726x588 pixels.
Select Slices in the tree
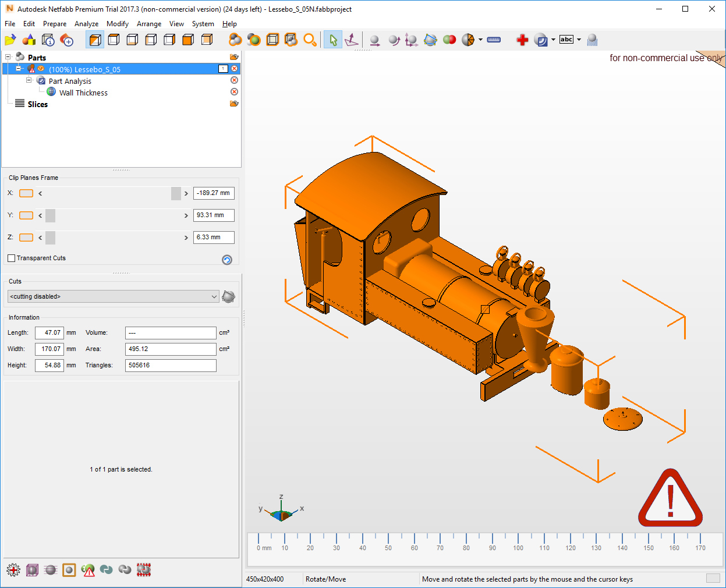click(x=38, y=104)
